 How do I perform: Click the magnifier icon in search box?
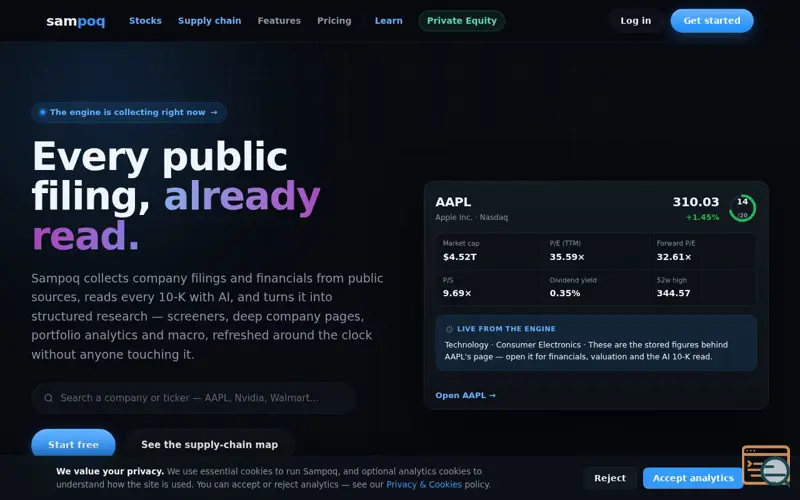(x=48, y=398)
